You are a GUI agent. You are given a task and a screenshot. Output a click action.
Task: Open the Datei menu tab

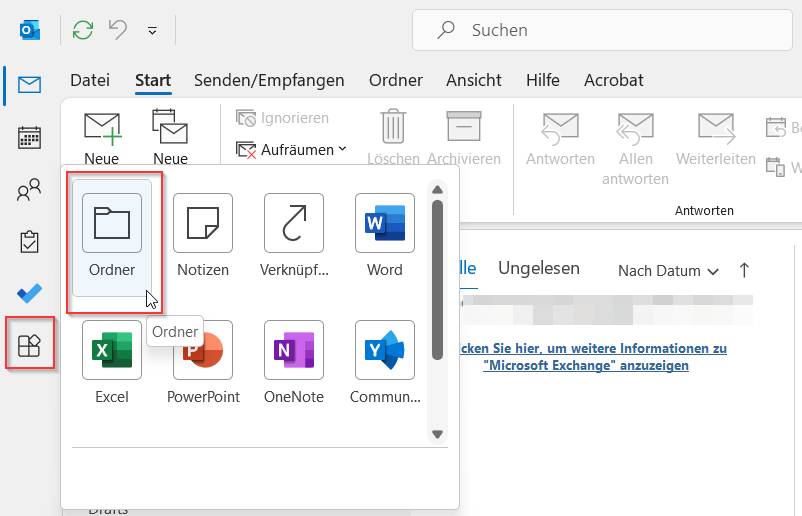point(90,80)
